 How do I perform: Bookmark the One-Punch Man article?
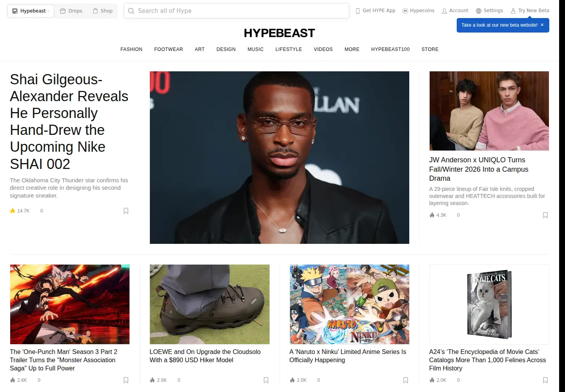126,380
